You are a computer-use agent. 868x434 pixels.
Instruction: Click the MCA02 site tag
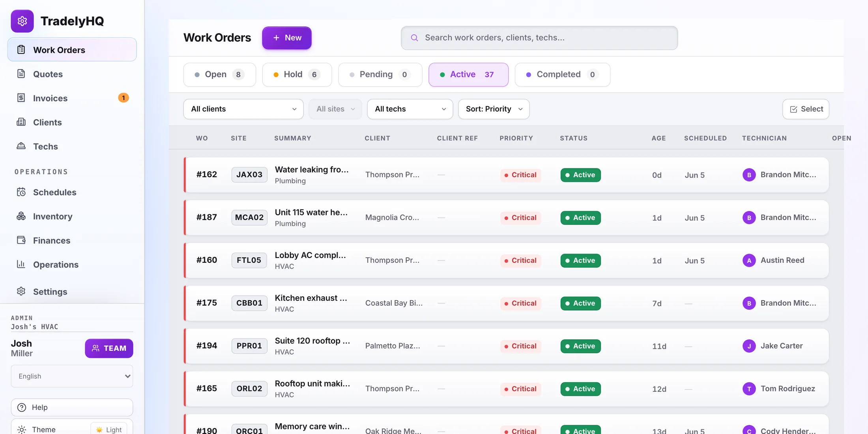249,217
